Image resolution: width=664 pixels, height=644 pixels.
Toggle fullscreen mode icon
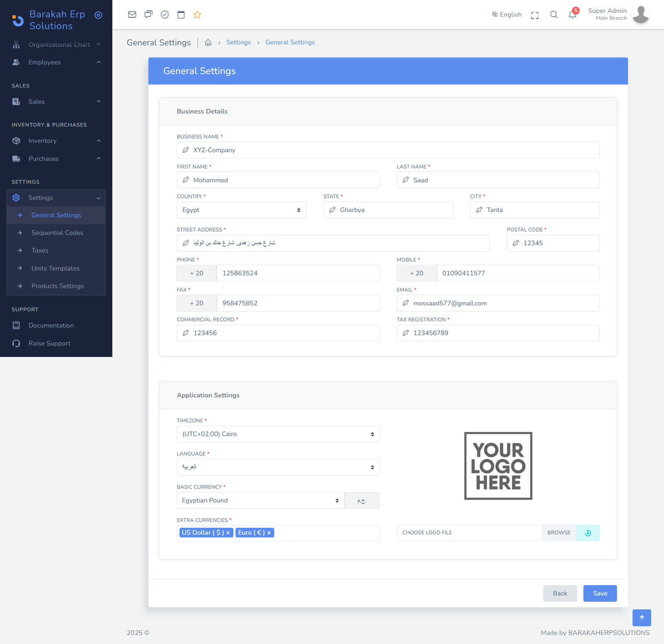[x=535, y=15]
